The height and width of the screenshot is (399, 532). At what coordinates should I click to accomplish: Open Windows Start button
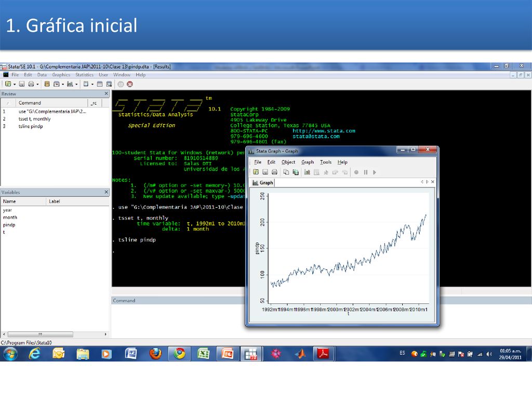tap(10, 354)
